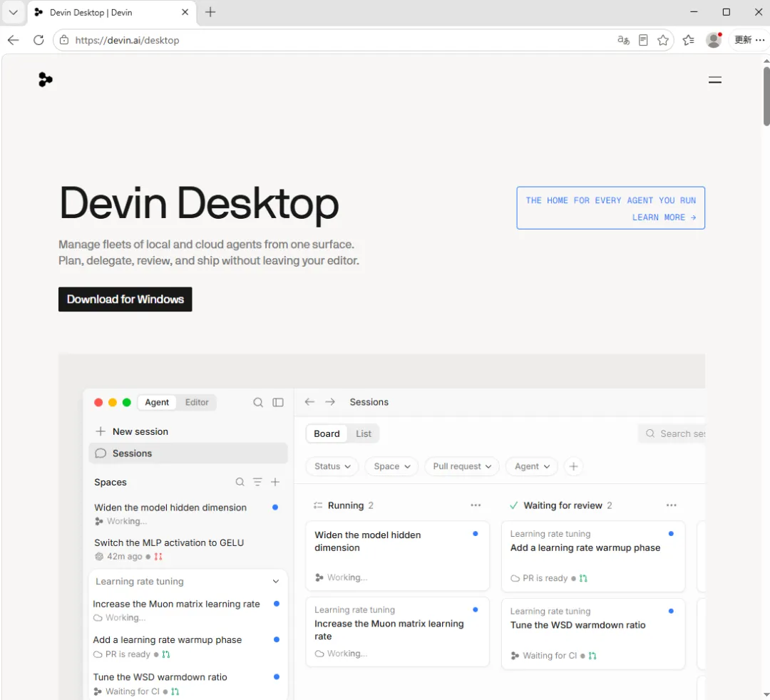
Task: Click the red close dot in the app mockup
Action: pos(98,403)
